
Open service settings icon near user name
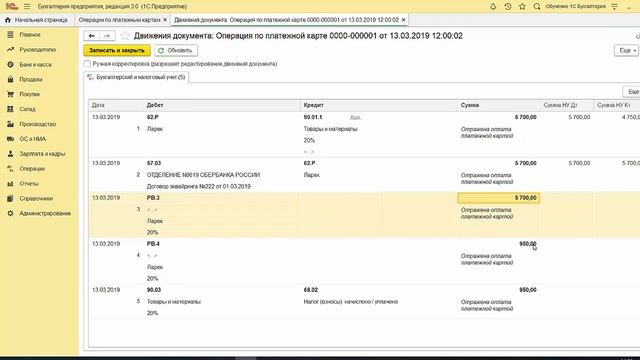click(615, 7)
